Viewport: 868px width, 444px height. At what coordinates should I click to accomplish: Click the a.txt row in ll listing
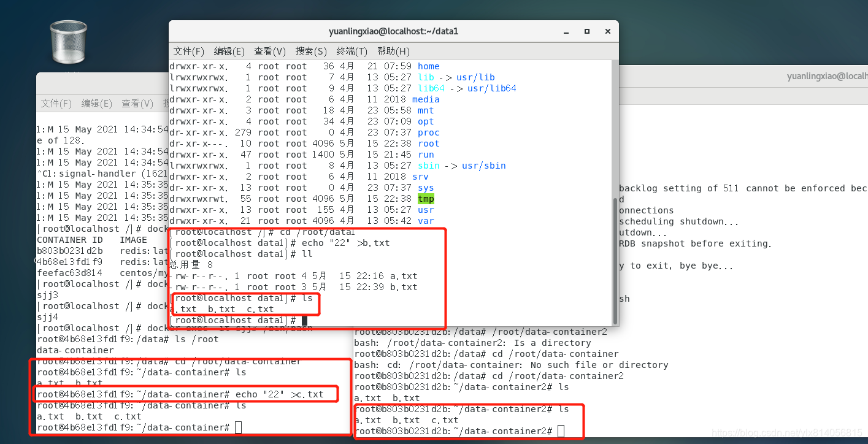coord(293,276)
